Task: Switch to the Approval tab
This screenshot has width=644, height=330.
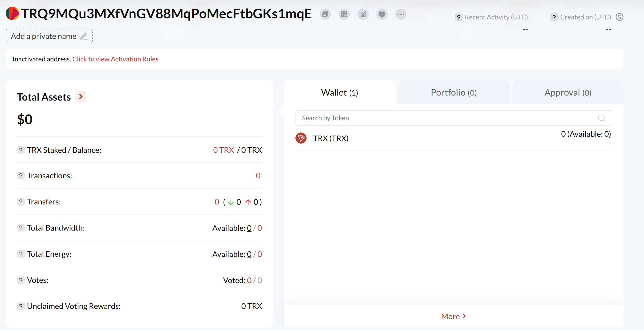Action: point(568,92)
